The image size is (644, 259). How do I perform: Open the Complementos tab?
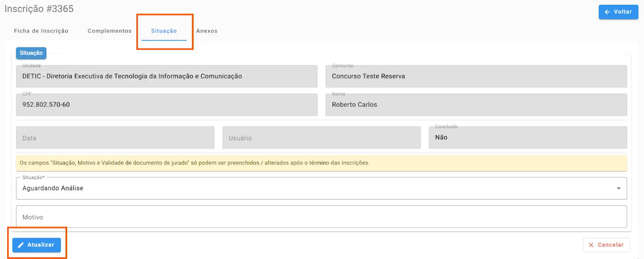pos(109,31)
